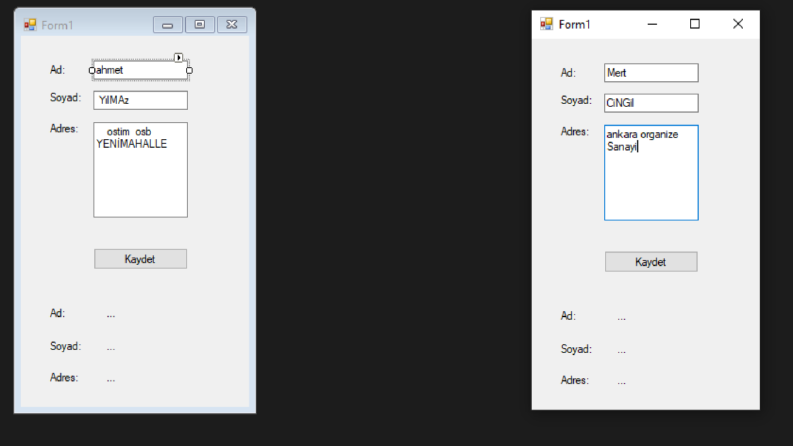Click '...' output beside bottom Adres in right Form1
This screenshot has width=793, height=446.
[622, 382]
